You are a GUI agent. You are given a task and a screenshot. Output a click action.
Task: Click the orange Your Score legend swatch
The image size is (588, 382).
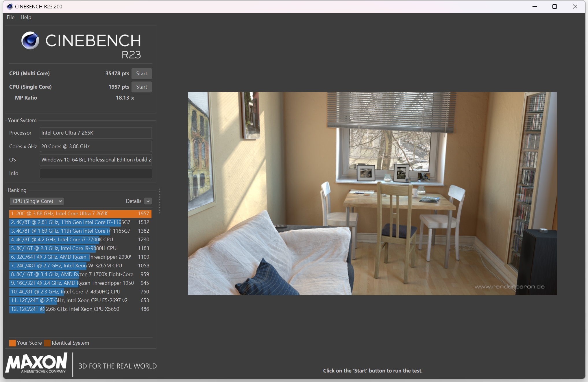pyautogui.click(x=12, y=343)
